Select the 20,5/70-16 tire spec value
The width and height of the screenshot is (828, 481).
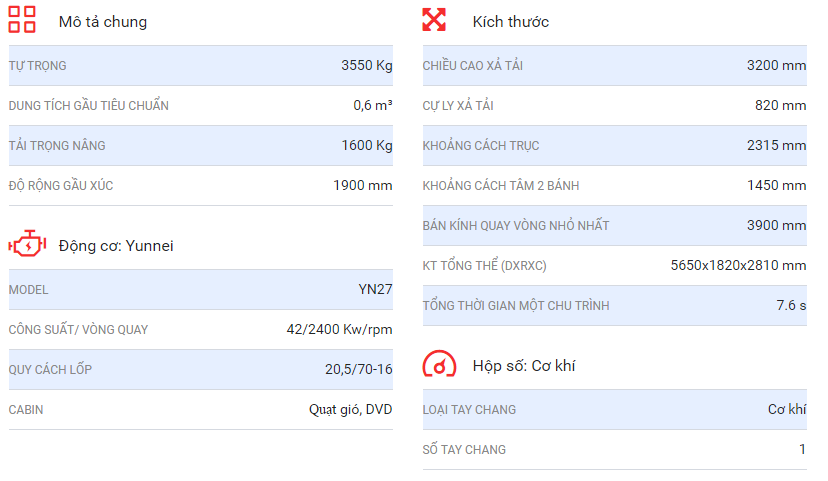pyautogui.click(x=359, y=369)
